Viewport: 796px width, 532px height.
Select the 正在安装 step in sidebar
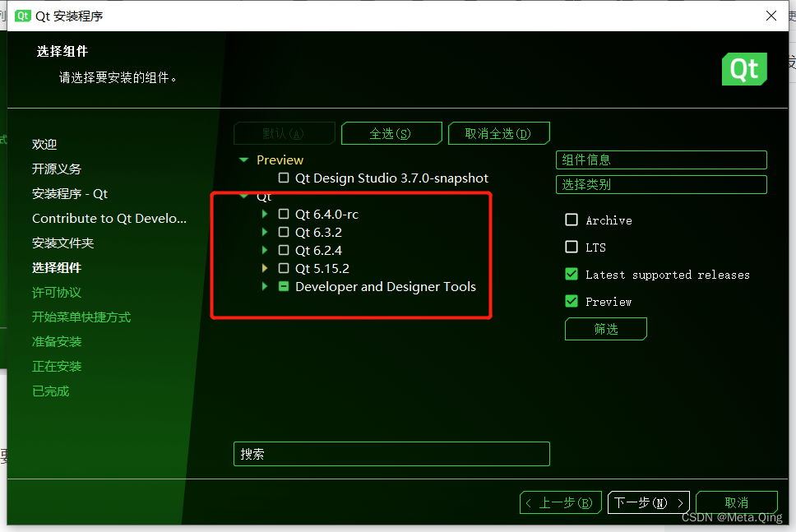tap(57, 367)
